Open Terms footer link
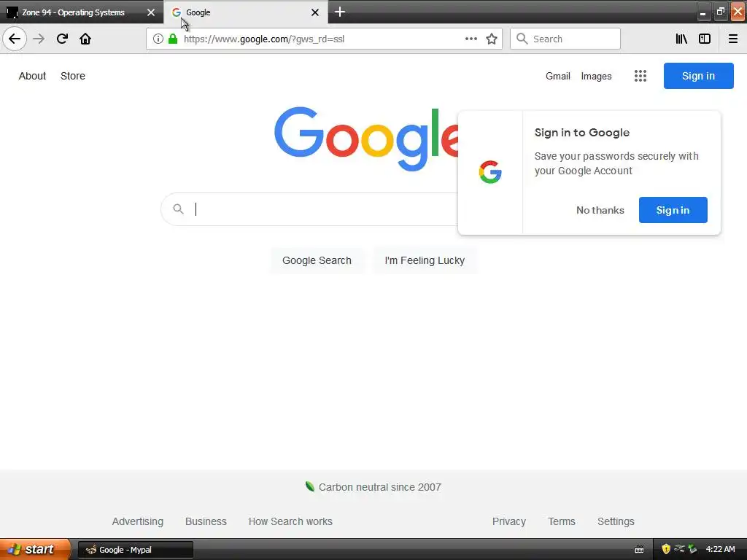This screenshot has width=747, height=560. point(562,521)
